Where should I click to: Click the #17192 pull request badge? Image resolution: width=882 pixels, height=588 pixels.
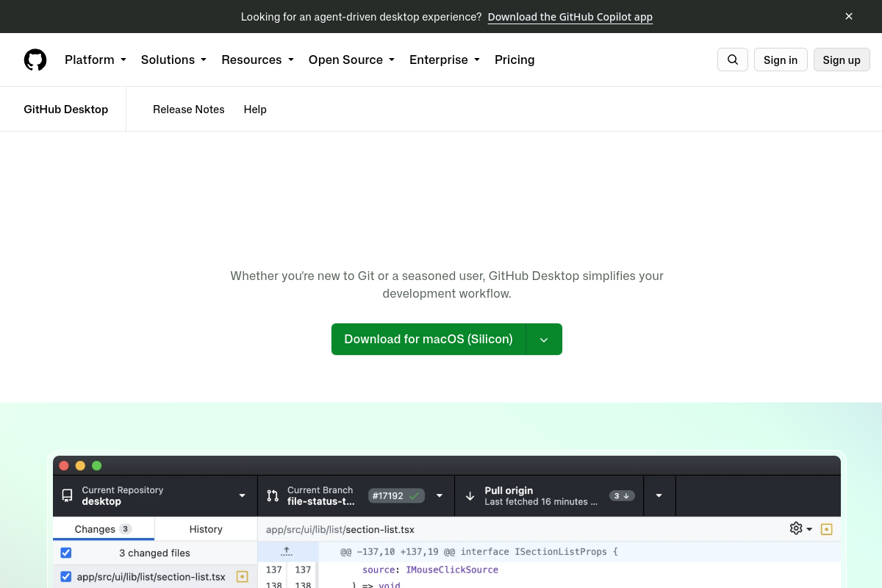(397, 495)
